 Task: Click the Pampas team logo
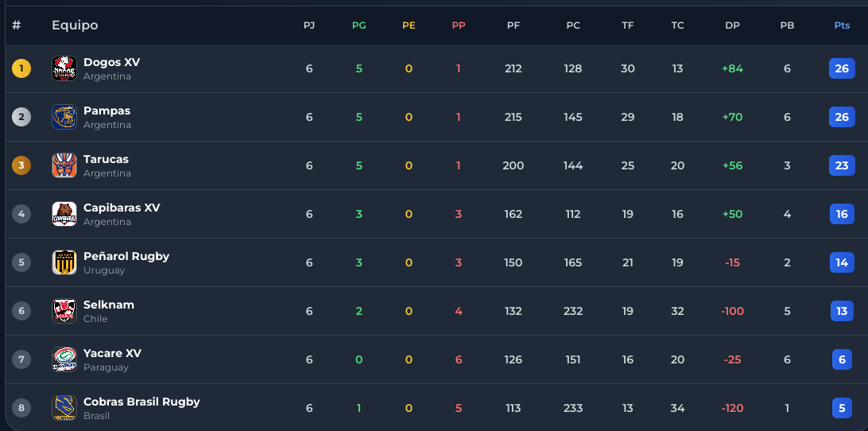[x=64, y=117]
